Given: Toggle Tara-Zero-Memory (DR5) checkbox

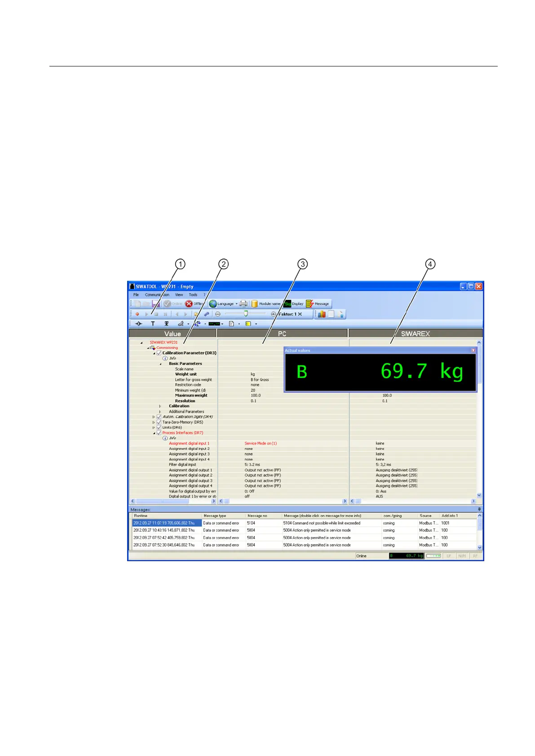Looking at the screenshot, I should point(159,422).
